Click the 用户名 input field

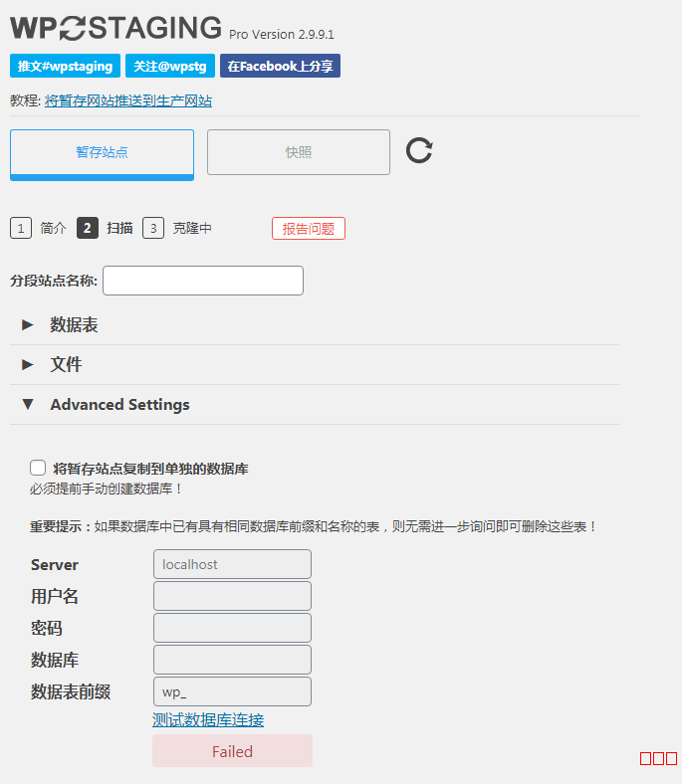pyautogui.click(x=232, y=596)
